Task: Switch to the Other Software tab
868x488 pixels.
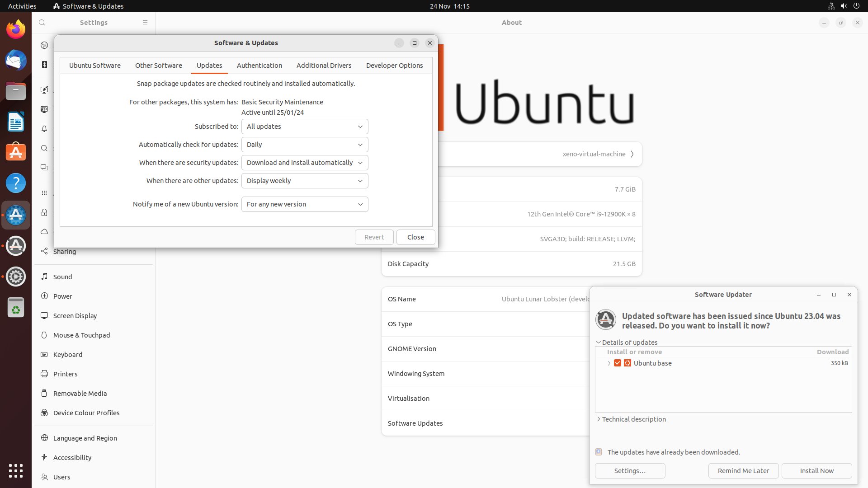Action: coord(158,65)
